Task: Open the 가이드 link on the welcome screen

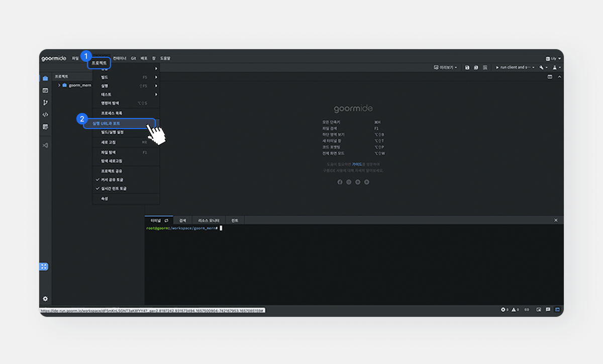Action: (x=357, y=164)
